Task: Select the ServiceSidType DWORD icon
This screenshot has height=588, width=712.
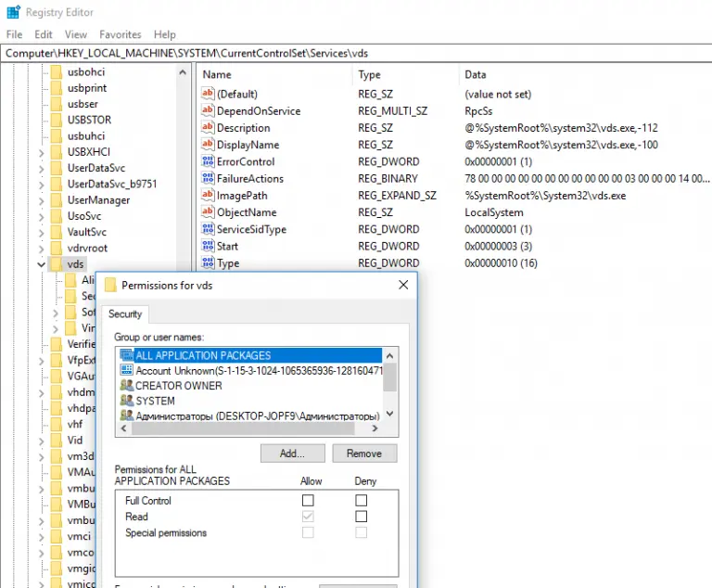Action: point(208,229)
